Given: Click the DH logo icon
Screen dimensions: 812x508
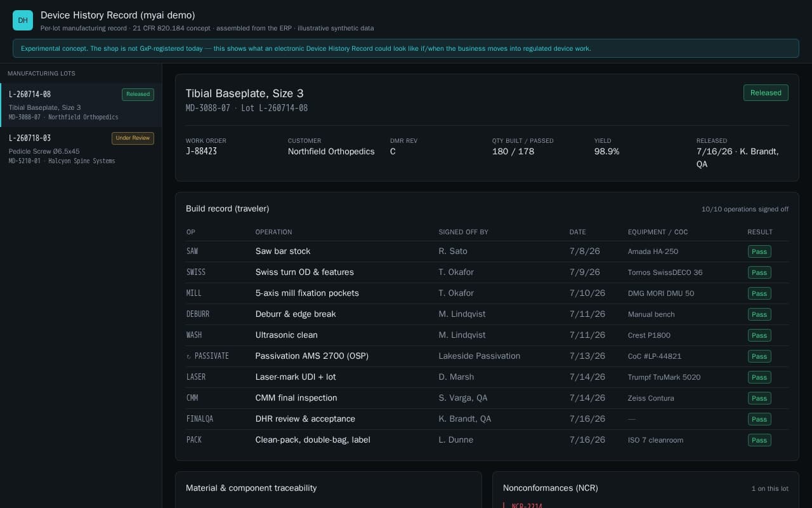Looking at the screenshot, I should pos(23,20).
